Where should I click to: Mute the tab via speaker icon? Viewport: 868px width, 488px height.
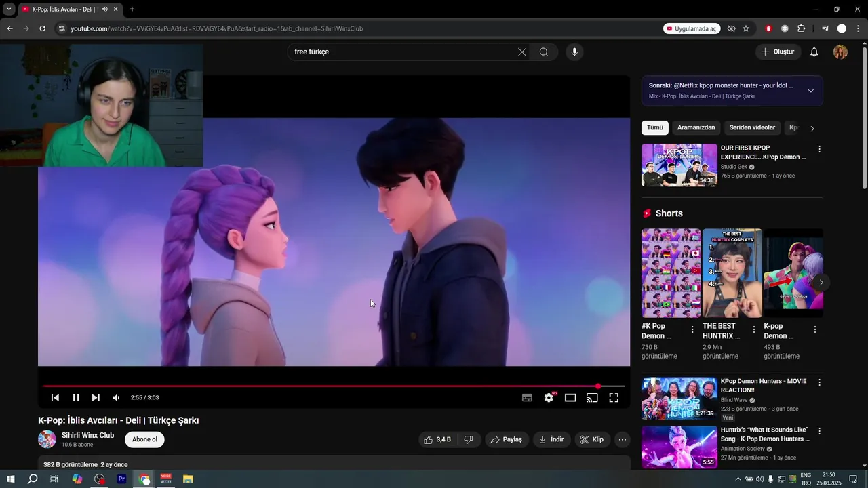click(104, 9)
